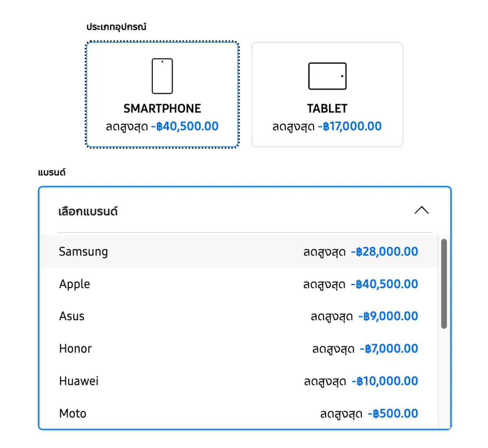Viewport: 488px width, 448px height.
Task: Choose Apple from the brand list
Action: pyautogui.click(x=239, y=284)
